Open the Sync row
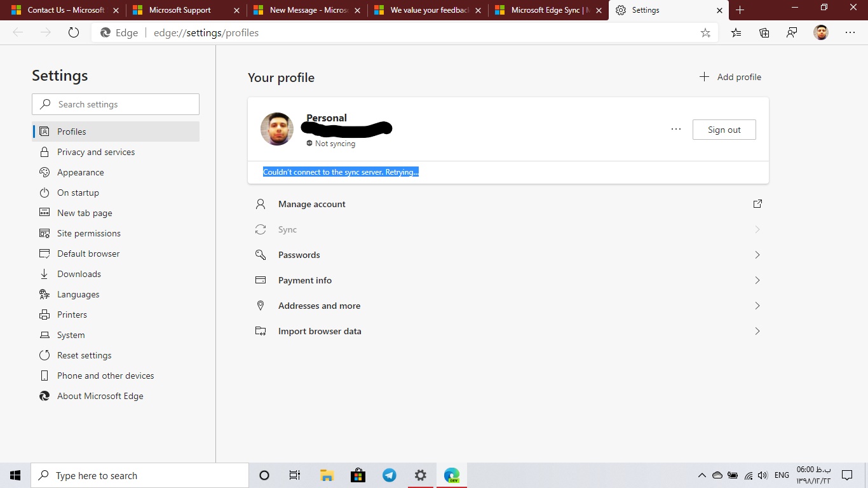 coord(508,229)
